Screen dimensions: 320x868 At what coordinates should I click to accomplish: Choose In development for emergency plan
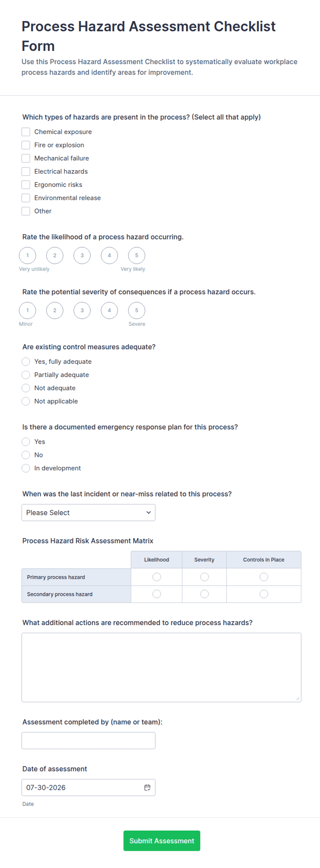26,468
